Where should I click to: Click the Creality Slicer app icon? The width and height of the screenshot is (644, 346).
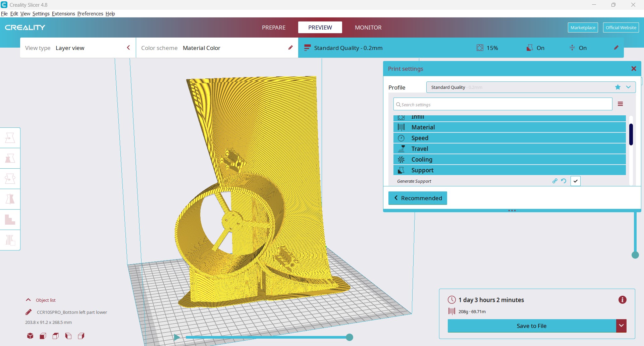pyautogui.click(x=4, y=5)
